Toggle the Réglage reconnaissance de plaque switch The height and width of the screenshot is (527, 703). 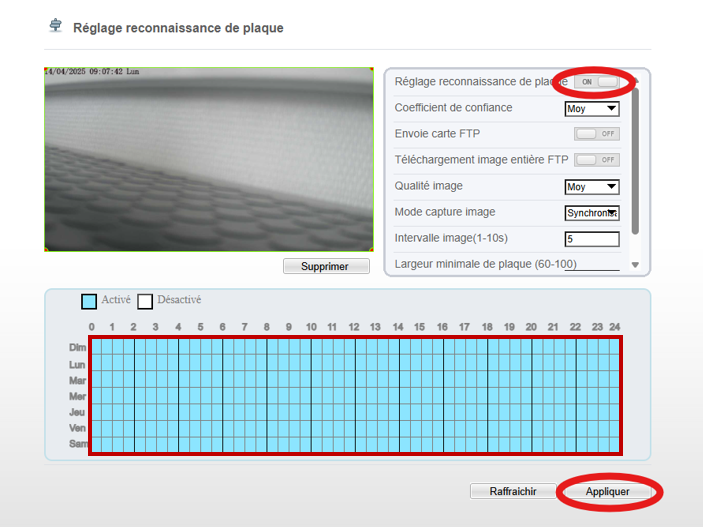[597, 82]
